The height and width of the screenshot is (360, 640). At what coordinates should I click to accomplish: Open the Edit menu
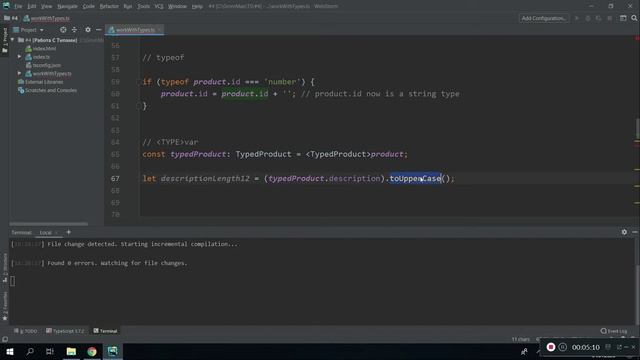tap(31, 6)
